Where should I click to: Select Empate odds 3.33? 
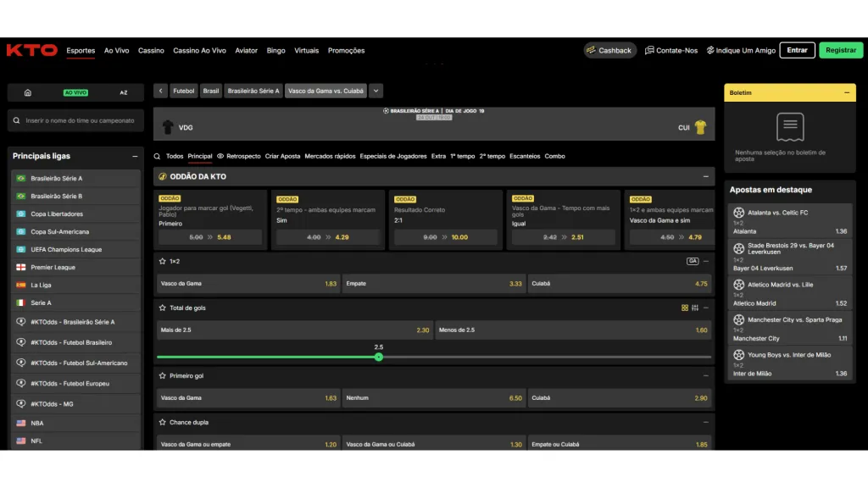433,283
